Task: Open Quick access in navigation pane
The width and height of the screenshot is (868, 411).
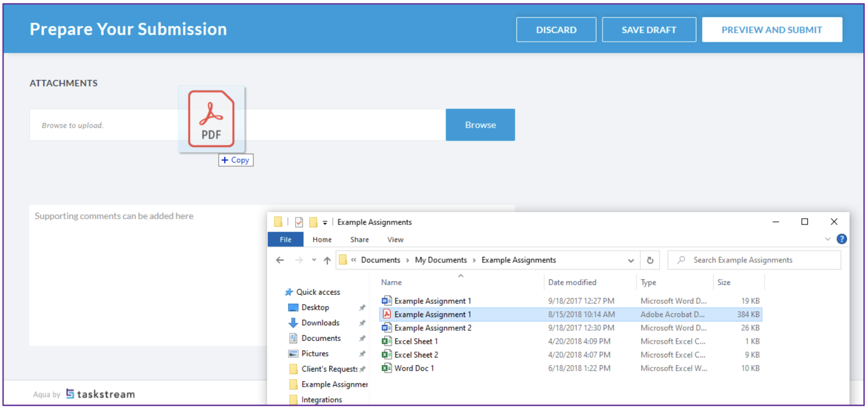Action: (x=318, y=292)
